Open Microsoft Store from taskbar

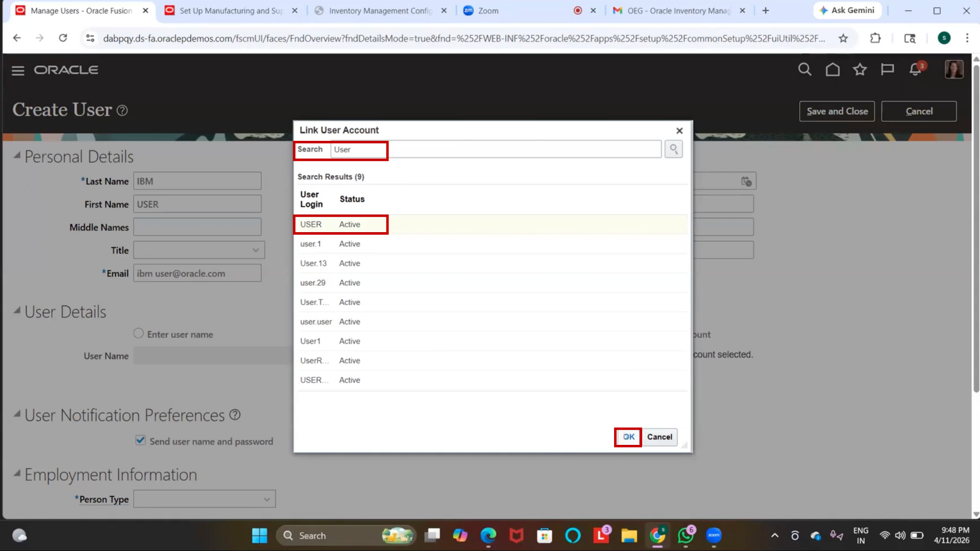[545, 536]
